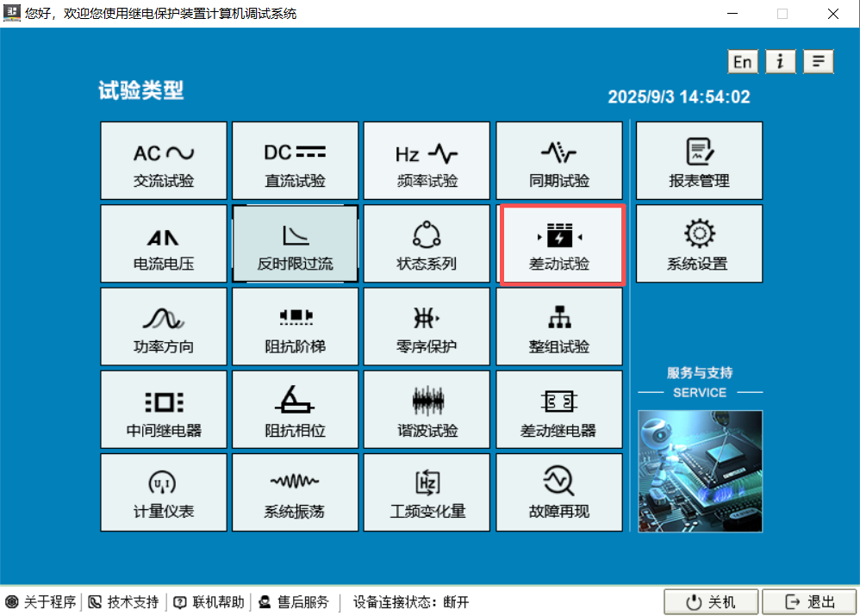Click the info (i) icon top right
This screenshot has height=616, width=860.
tap(781, 61)
